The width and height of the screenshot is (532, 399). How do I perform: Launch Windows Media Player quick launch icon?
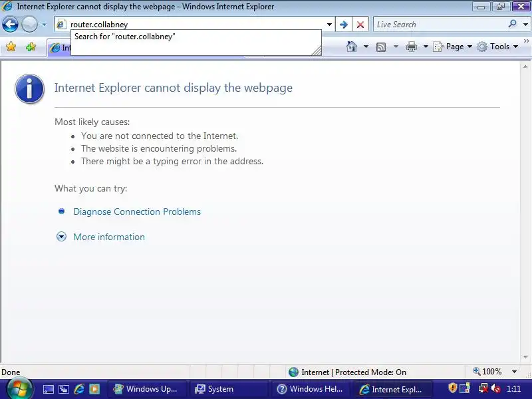[x=94, y=389]
